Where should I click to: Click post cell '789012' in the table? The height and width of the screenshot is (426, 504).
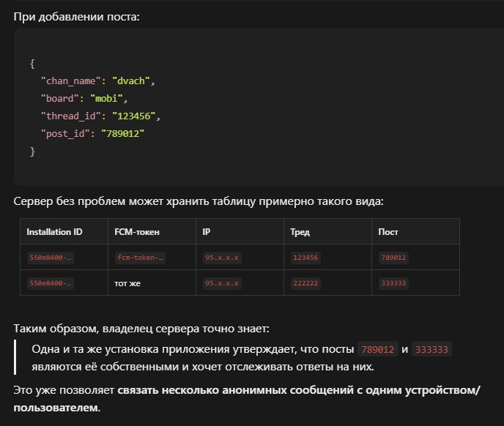393,258
